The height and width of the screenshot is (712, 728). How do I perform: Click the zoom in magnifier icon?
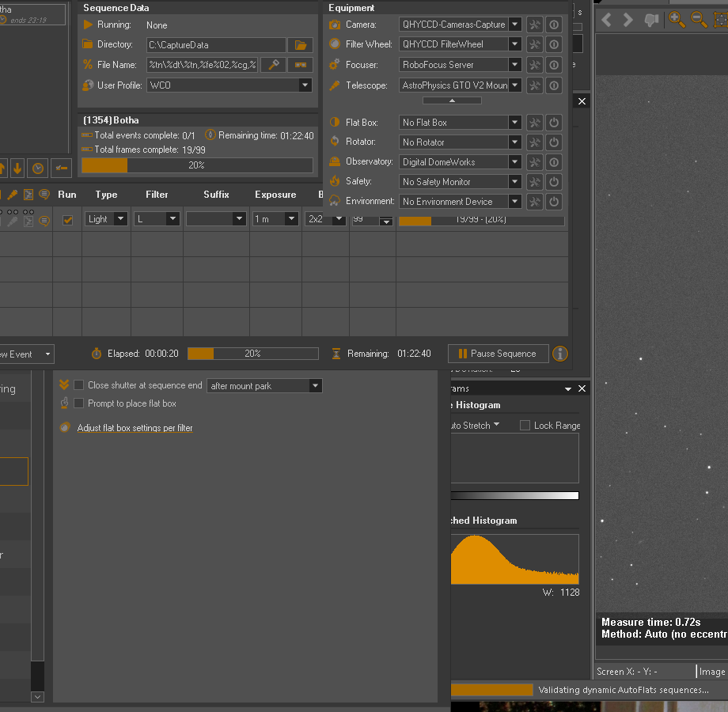677,20
